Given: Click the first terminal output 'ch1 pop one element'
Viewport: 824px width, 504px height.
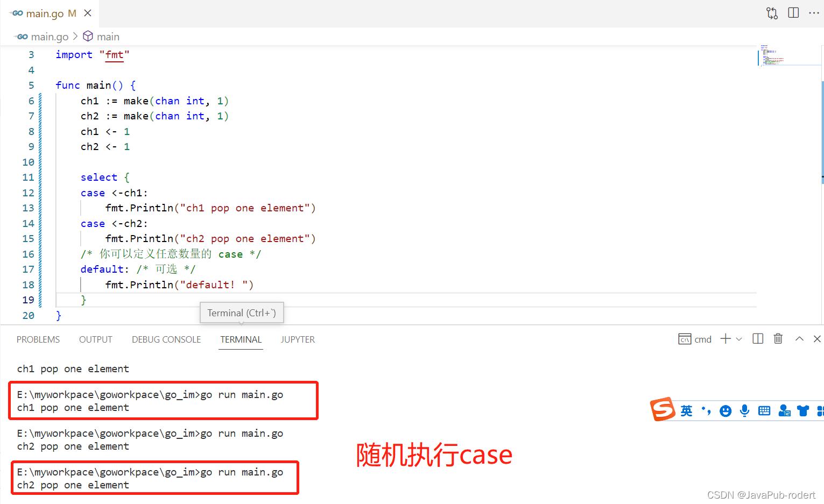Looking at the screenshot, I should 73,368.
